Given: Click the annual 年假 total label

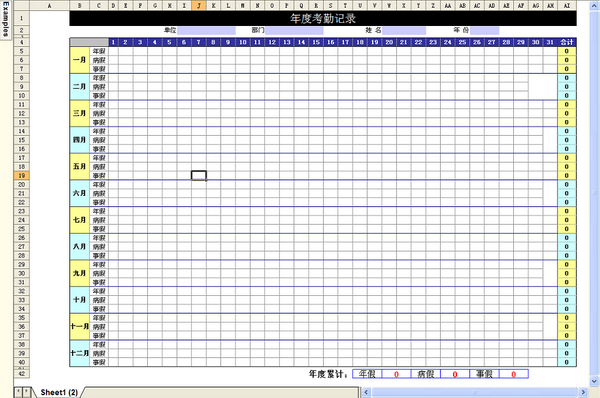Looking at the screenshot, I should pyautogui.click(x=367, y=374).
